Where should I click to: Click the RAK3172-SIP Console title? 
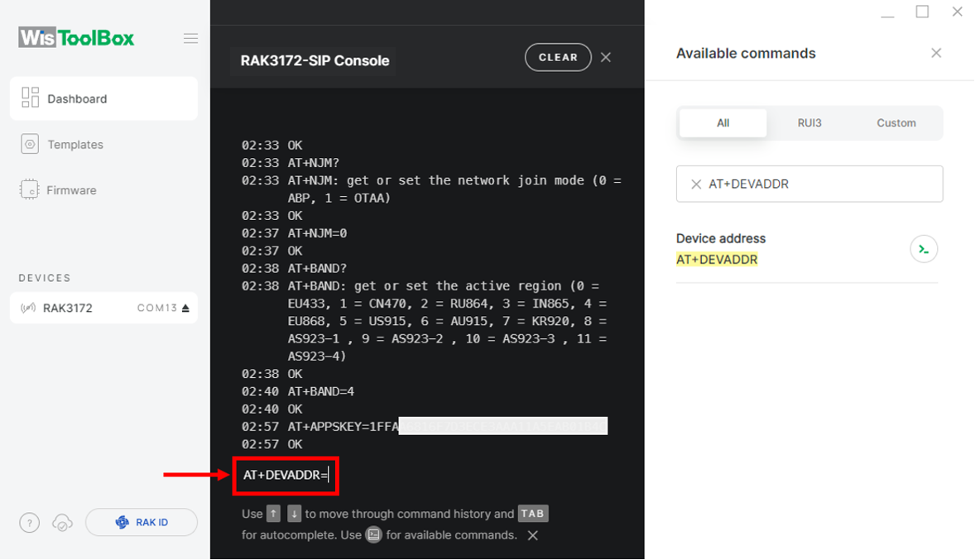click(x=315, y=60)
